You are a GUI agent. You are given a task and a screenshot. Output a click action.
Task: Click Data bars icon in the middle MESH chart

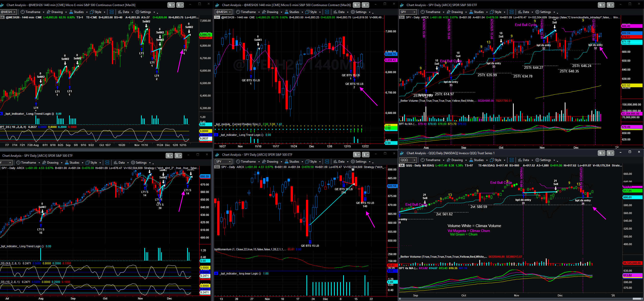335,12
